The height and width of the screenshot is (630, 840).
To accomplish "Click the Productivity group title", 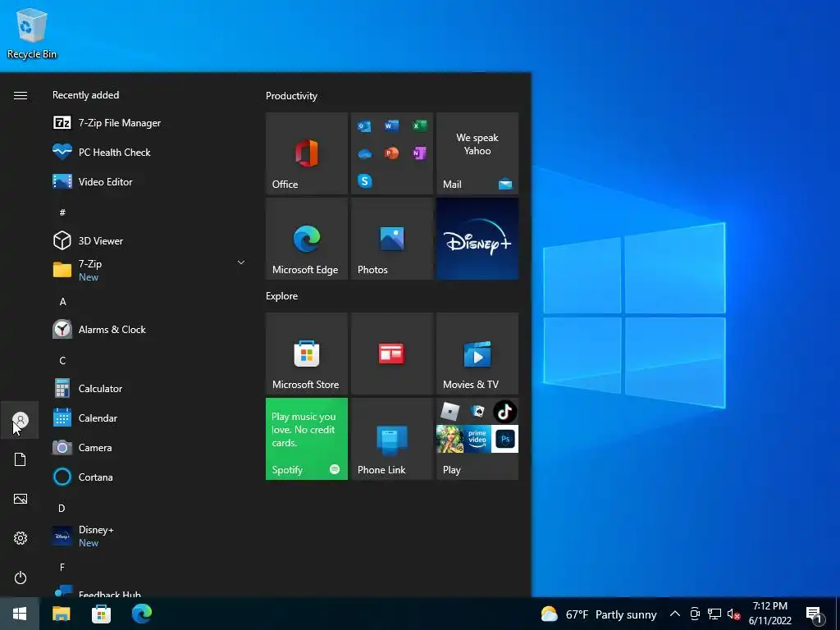I will 291,96.
